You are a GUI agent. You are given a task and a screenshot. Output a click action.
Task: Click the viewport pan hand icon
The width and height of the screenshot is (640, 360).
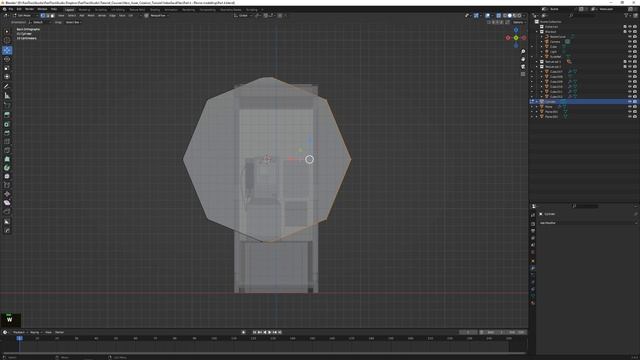(523, 59)
